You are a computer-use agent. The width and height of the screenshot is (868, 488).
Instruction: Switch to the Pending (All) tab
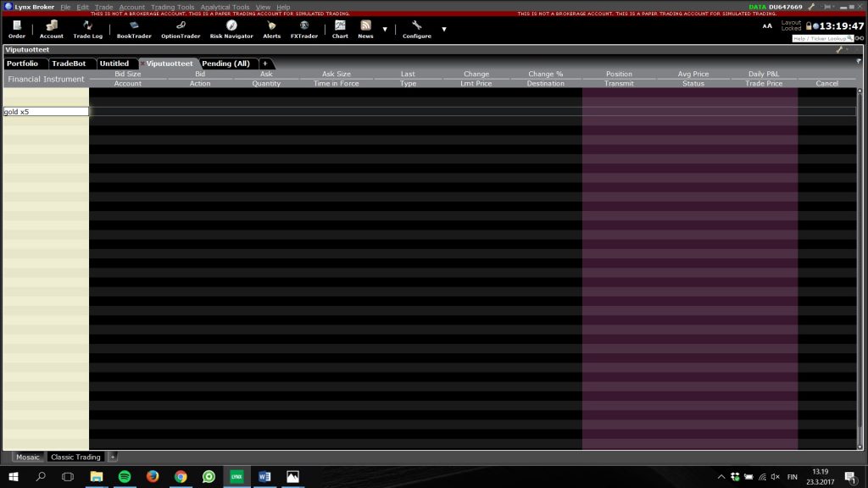[225, 64]
